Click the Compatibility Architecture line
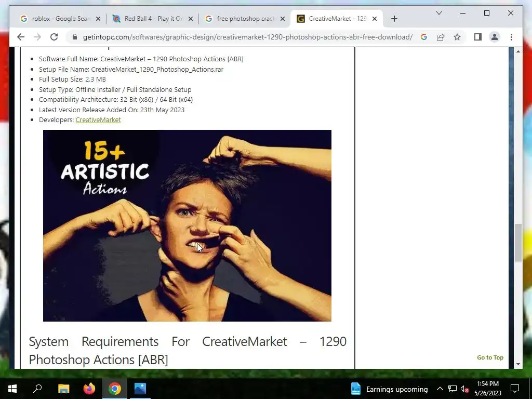Viewport: 532px width, 399px height. point(116,99)
